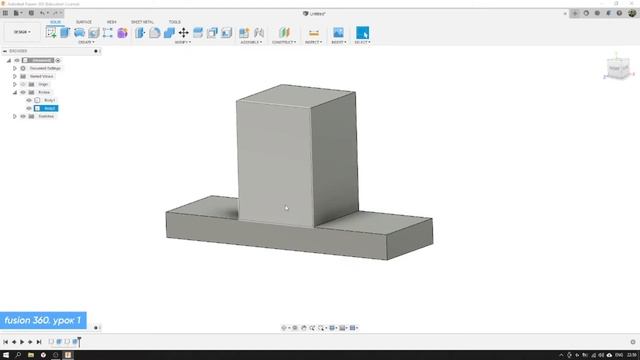Viewport: 640px width, 360px height.
Task: Select the highlighted Body2 tree item
Action: [46, 108]
